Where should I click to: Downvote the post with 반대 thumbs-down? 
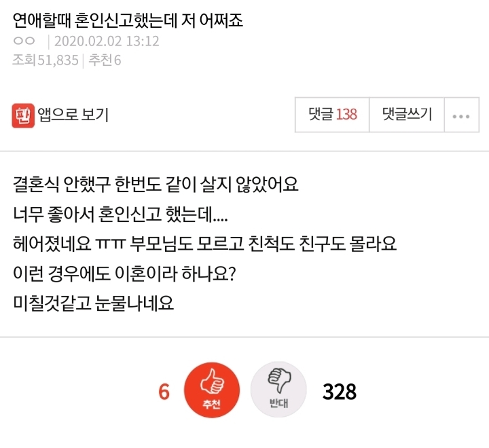click(x=278, y=392)
